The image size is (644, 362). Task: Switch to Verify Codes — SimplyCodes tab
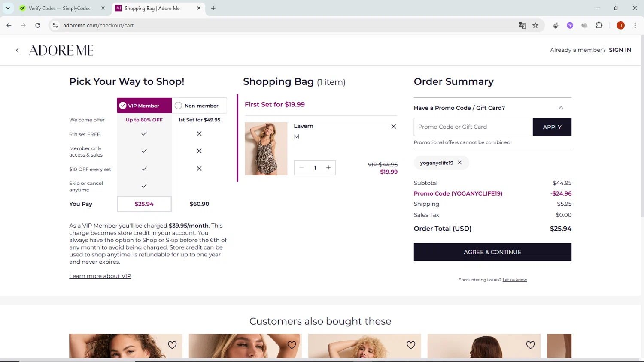click(x=60, y=8)
